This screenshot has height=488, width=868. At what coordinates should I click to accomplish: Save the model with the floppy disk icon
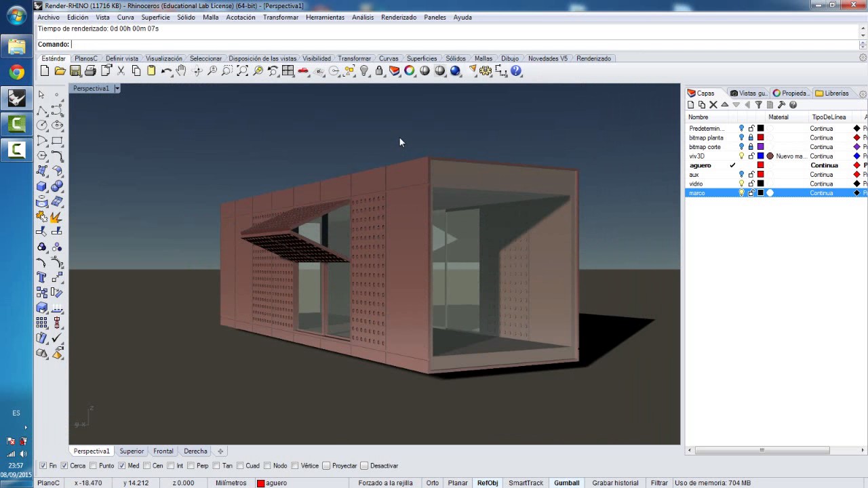[x=75, y=70]
